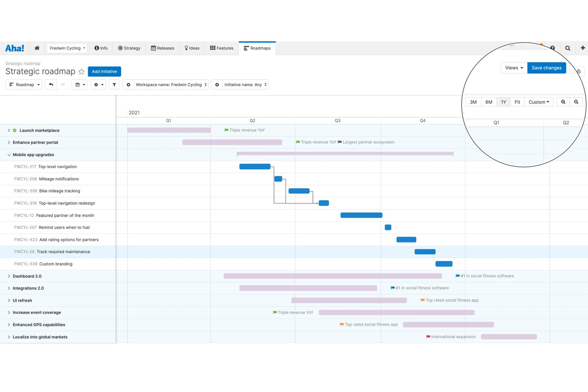Viewport: 588px width, 392px height.
Task: Select the Enhance partner portal timeline bar
Action: pos(232,142)
